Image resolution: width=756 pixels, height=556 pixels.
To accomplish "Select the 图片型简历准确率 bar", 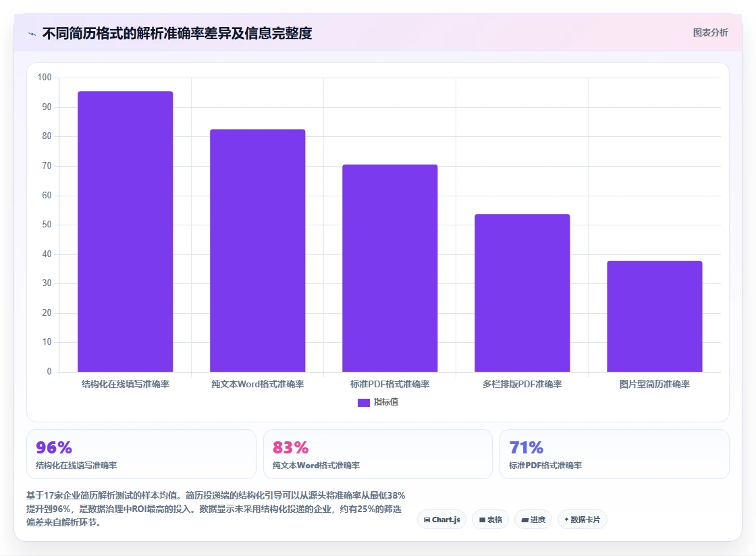I will (655, 316).
